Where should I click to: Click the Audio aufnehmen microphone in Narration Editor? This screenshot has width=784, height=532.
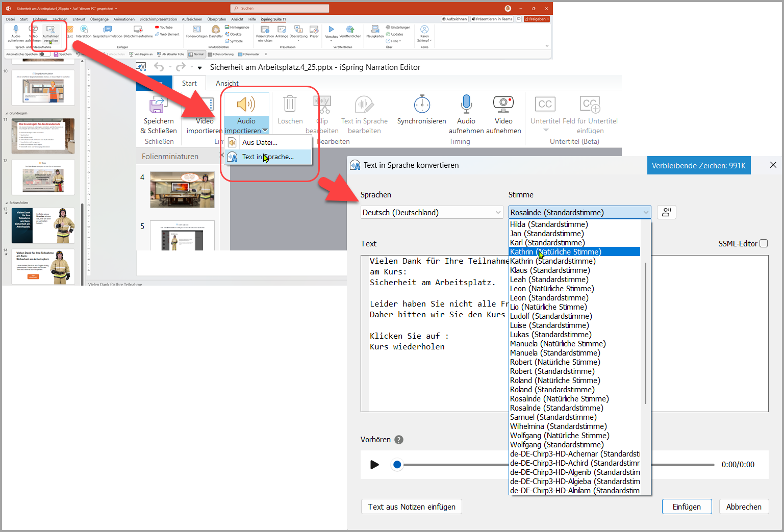(466, 105)
